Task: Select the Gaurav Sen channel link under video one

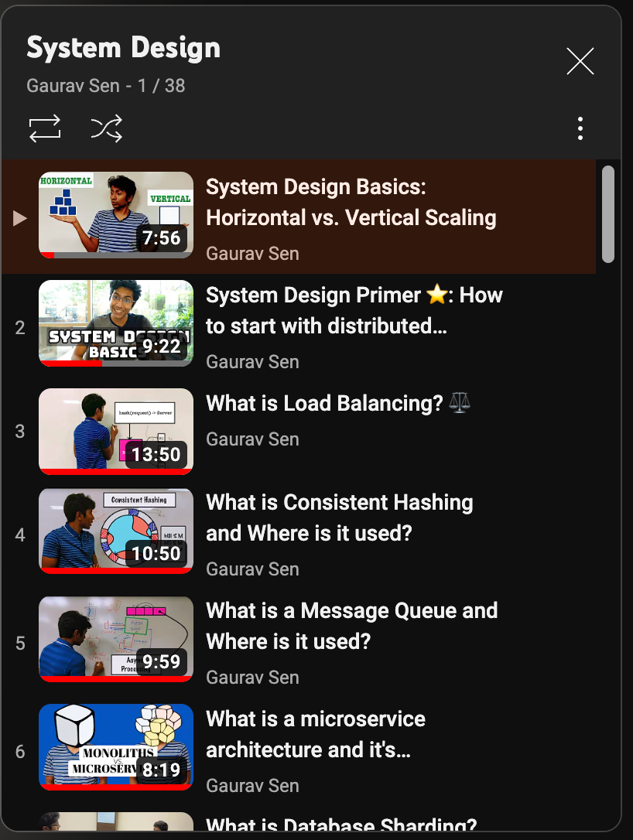Action: pyautogui.click(x=251, y=254)
